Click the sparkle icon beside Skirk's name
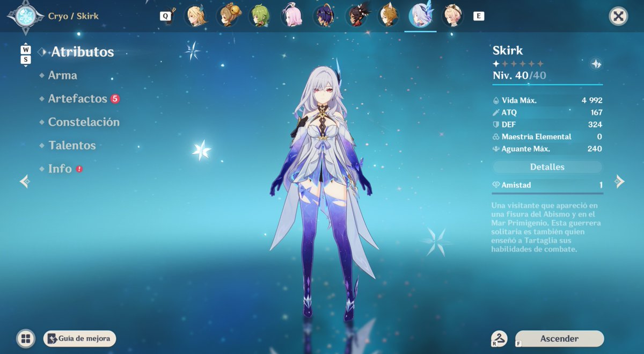The height and width of the screenshot is (354, 644). pos(596,63)
